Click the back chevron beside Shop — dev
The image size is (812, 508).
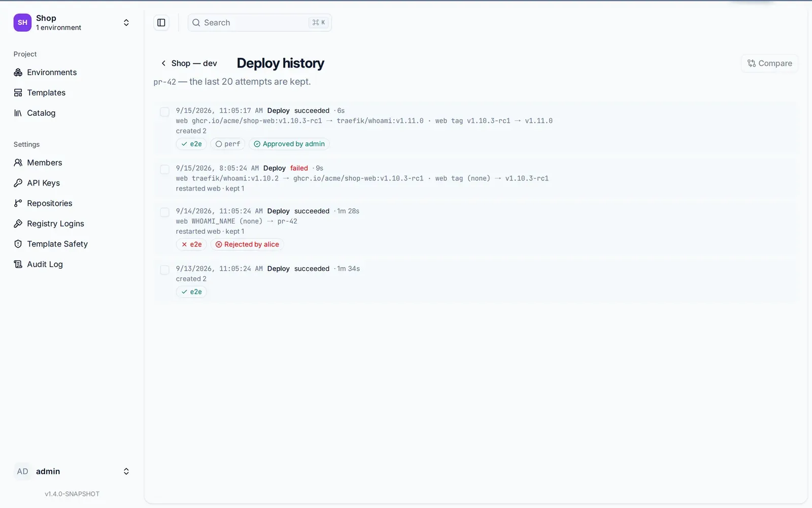click(163, 63)
